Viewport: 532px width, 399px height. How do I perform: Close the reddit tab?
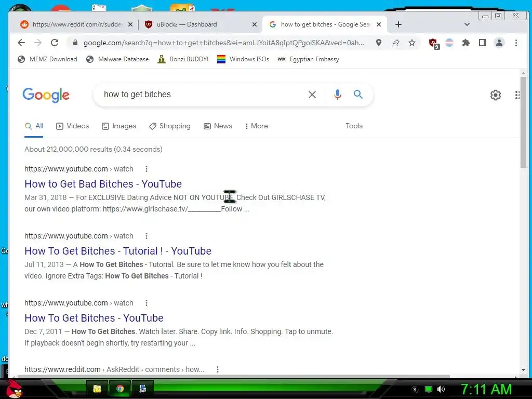click(130, 24)
